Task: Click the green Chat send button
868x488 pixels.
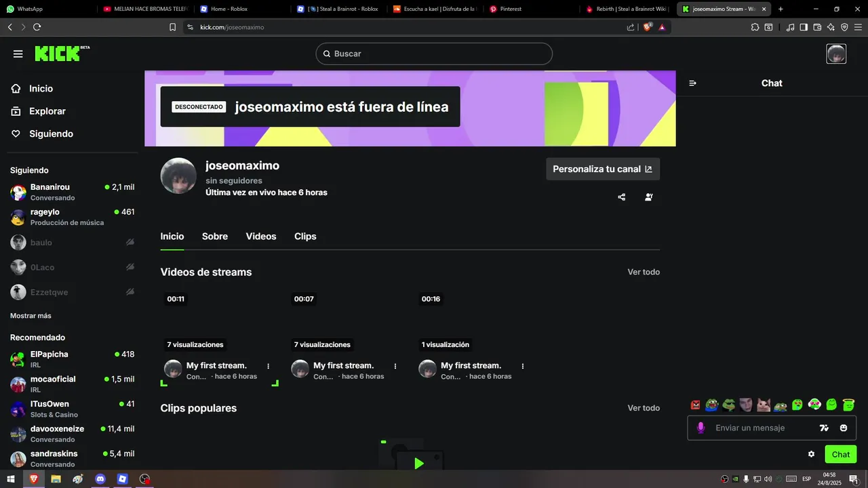Action: [x=841, y=454]
